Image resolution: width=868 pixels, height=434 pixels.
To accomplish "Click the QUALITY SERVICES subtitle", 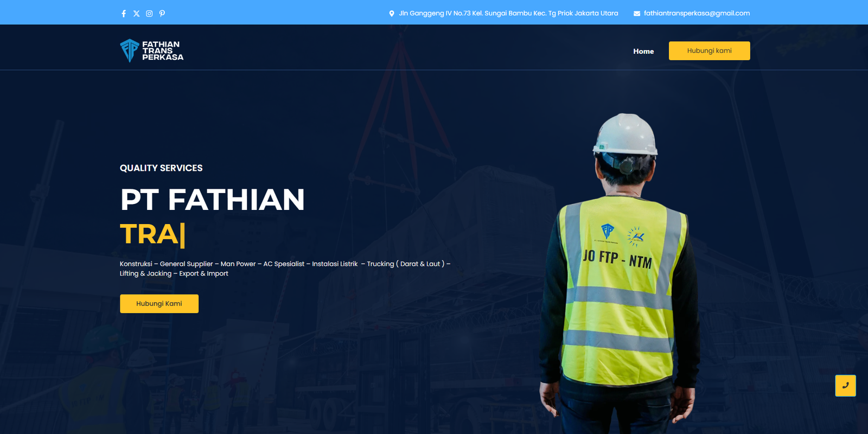I will point(161,168).
